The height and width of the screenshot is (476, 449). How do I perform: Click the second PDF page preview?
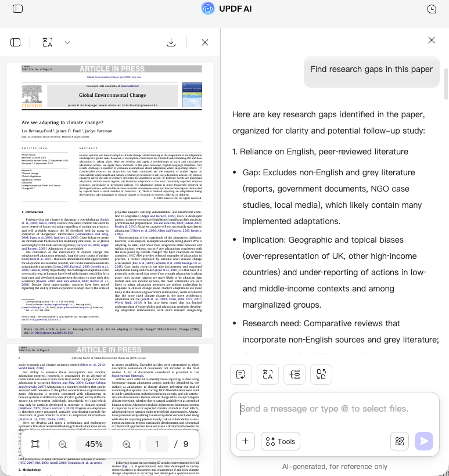pos(110,410)
